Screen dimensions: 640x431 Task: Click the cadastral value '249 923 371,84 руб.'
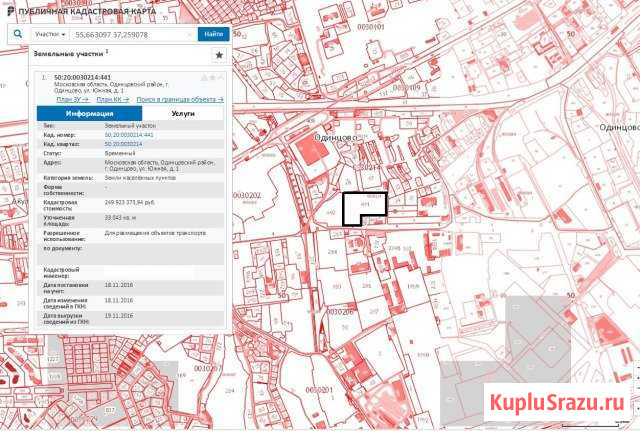(129, 202)
